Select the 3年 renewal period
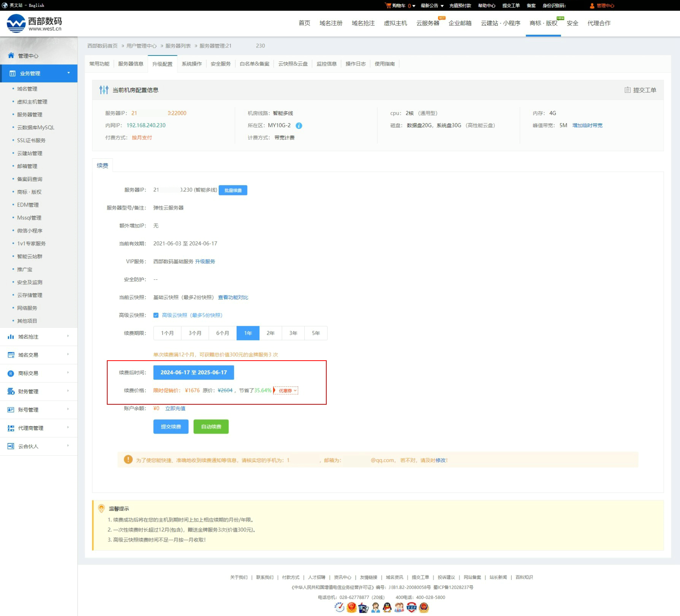 click(293, 333)
